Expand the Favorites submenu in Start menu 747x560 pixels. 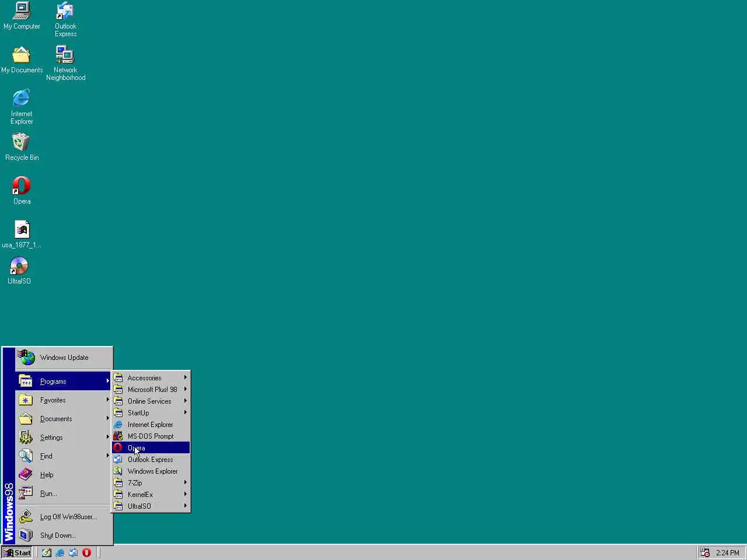pyautogui.click(x=64, y=400)
